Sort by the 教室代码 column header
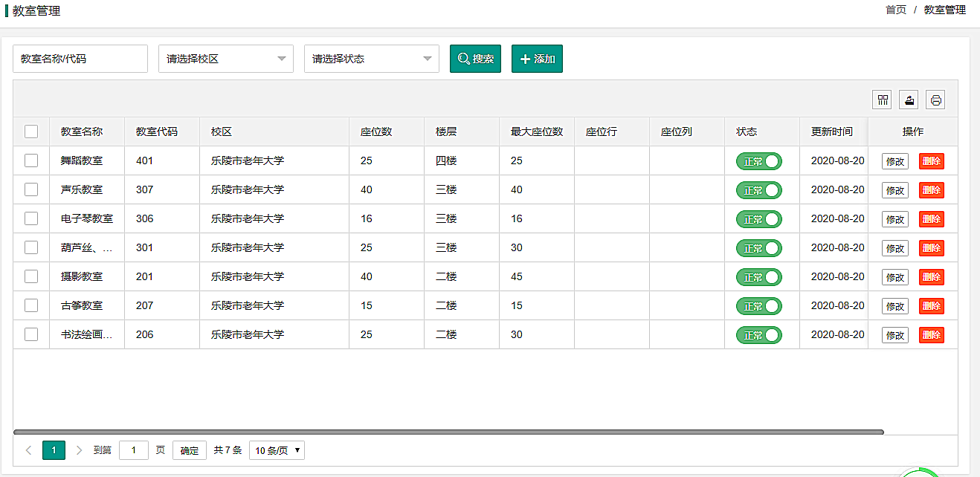Viewport: 980px width, 477px height. click(x=156, y=132)
